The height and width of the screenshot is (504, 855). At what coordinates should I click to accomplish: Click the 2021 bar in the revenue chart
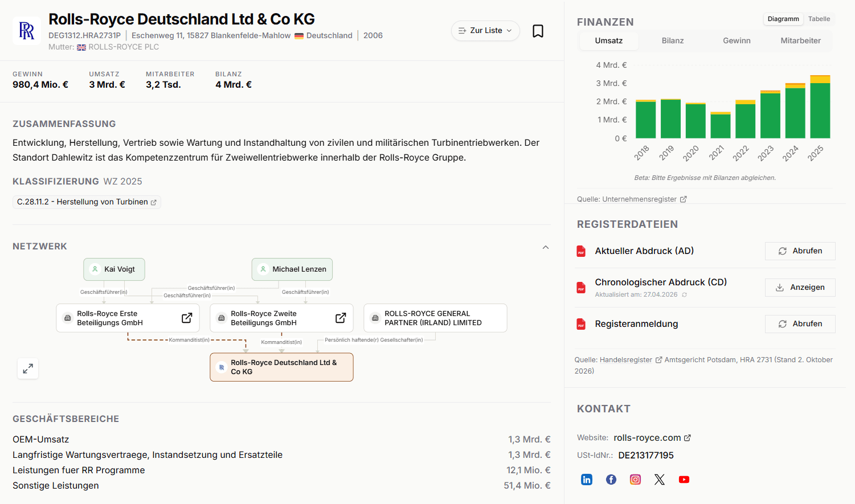(x=720, y=125)
